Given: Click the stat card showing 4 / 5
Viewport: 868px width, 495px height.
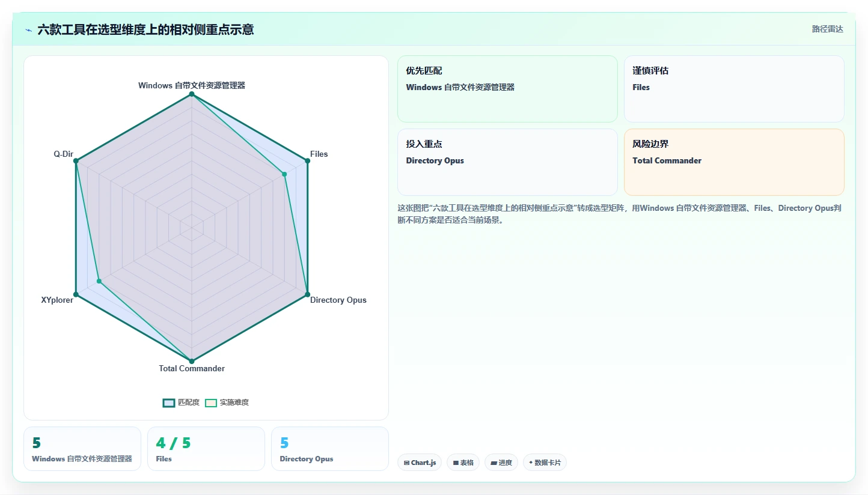Looking at the screenshot, I should (206, 449).
